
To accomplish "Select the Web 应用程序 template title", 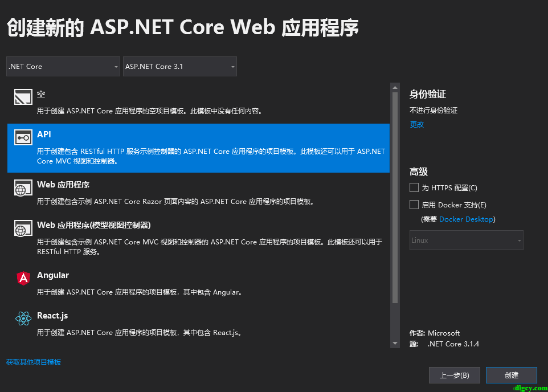I will click(63, 185).
